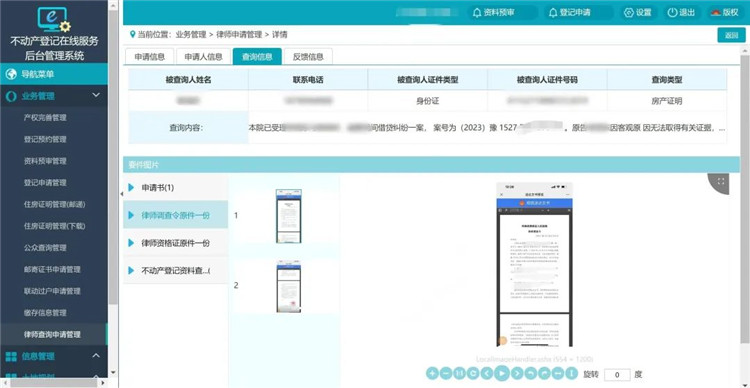Select the 查询信息 tab
Viewport: 750px width, 388px height.
click(x=257, y=56)
